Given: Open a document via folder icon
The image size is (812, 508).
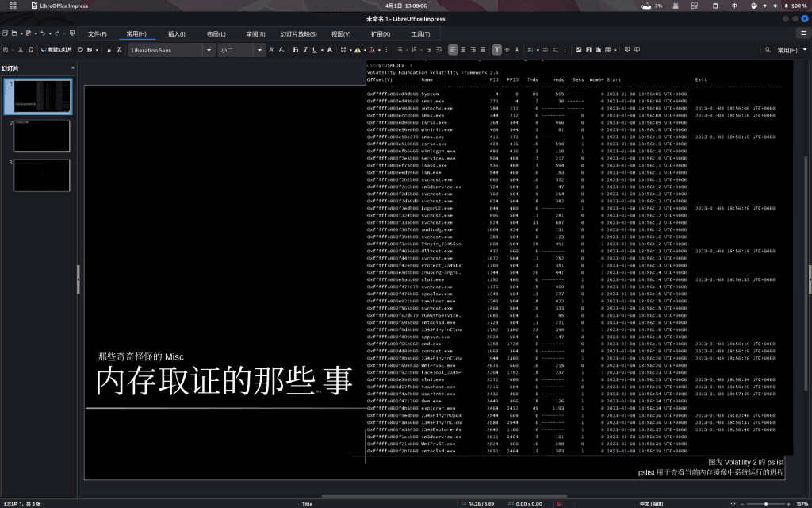Looking at the screenshot, I should pyautogui.click(x=14, y=33).
